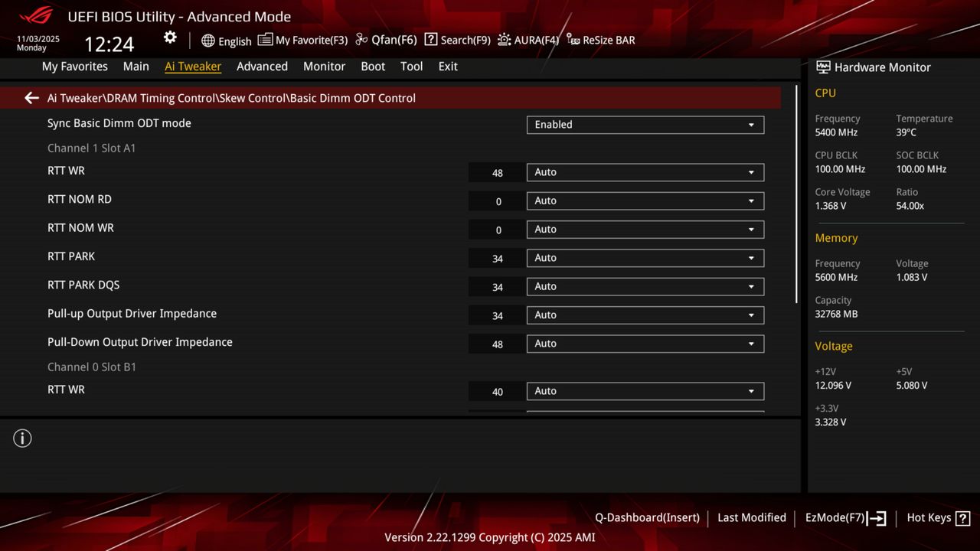Expand the RTT PARK Auto dropdown
This screenshot has height=551, width=980.
[645, 258]
